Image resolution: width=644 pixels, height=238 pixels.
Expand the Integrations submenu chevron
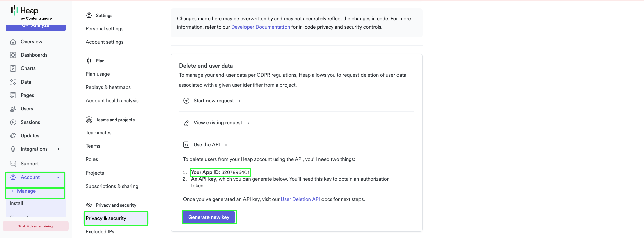pos(58,149)
